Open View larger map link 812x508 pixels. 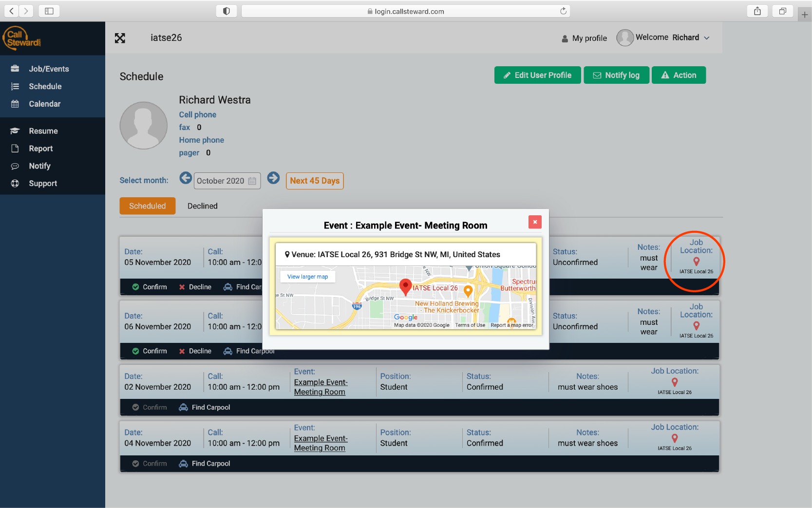coord(307,277)
